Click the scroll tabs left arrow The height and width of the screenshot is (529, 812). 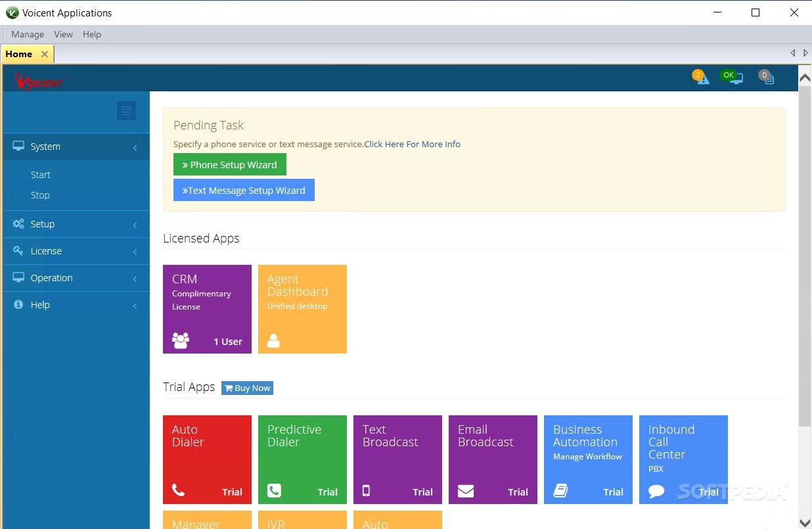pyautogui.click(x=793, y=53)
